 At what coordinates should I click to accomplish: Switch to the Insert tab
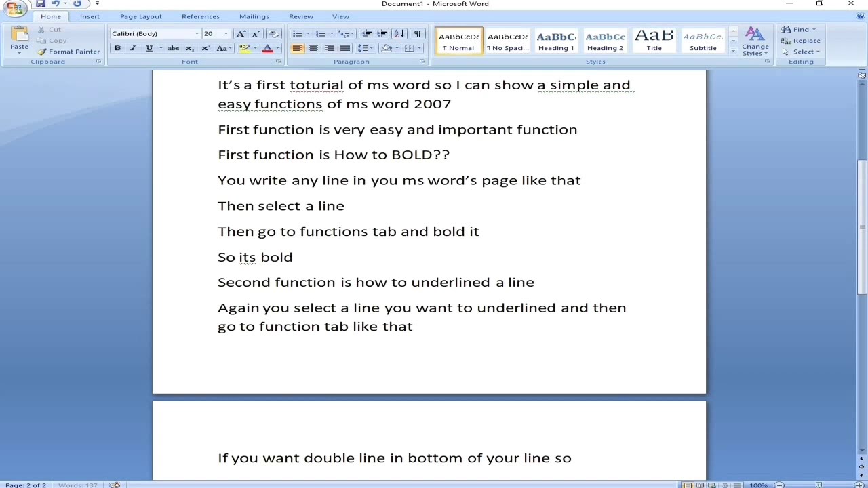[90, 16]
